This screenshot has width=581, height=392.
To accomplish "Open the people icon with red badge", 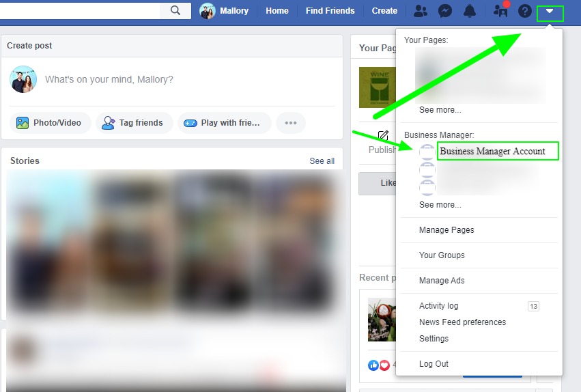I will pos(500,11).
